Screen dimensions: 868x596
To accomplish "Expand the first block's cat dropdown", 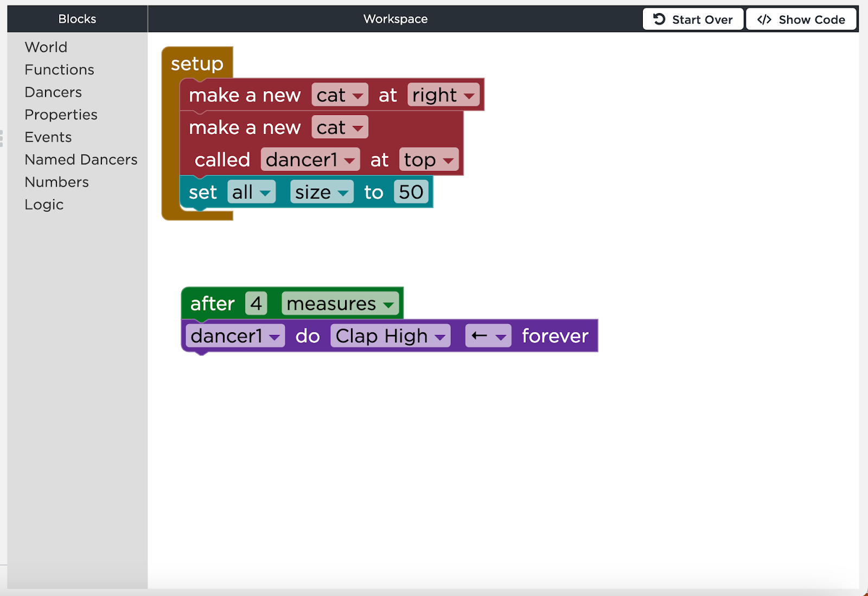I will (x=340, y=95).
